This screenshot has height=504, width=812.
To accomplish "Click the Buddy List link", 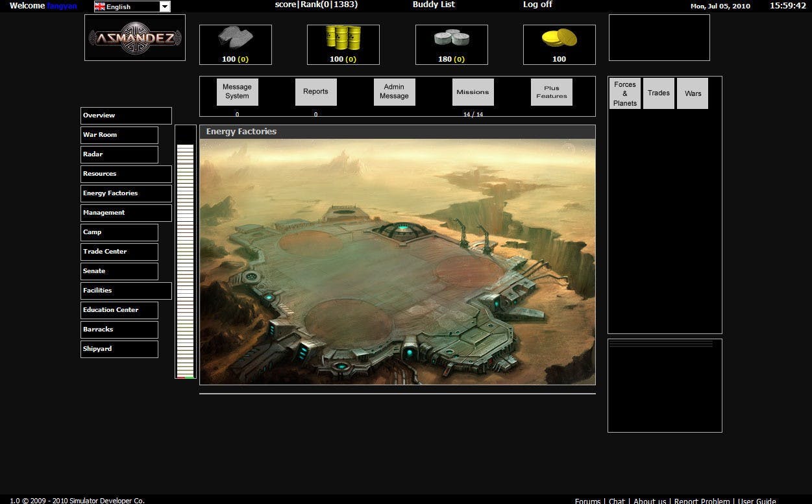I will click(x=434, y=5).
